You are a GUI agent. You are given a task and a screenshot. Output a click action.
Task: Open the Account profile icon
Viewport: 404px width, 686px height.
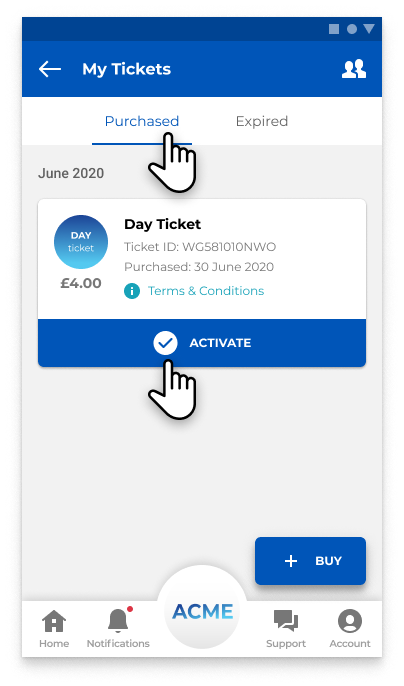point(350,621)
